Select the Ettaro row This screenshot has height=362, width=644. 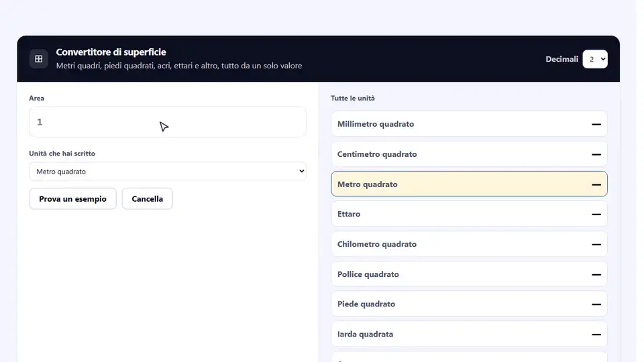(469, 214)
